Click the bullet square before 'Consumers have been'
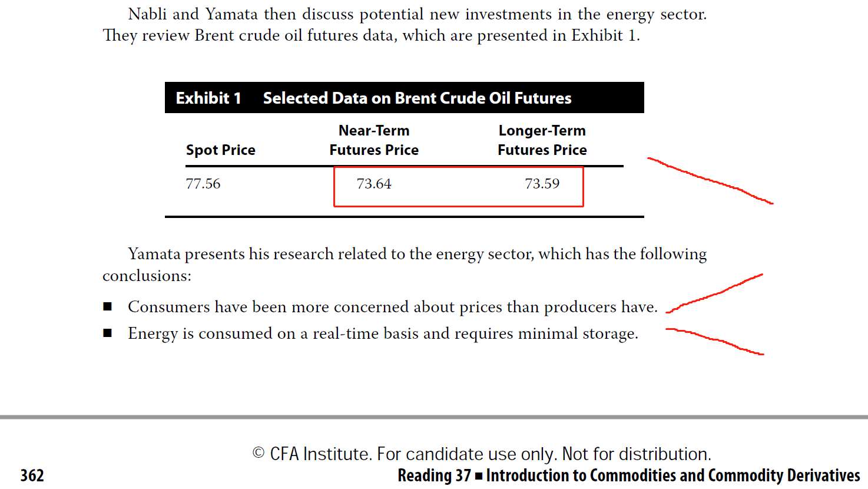868x489 pixels. pos(108,306)
